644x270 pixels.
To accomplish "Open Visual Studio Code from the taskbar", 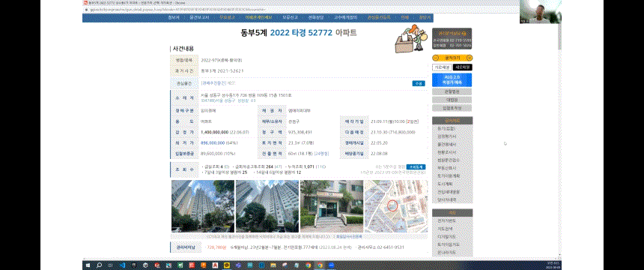I will coord(122,265).
